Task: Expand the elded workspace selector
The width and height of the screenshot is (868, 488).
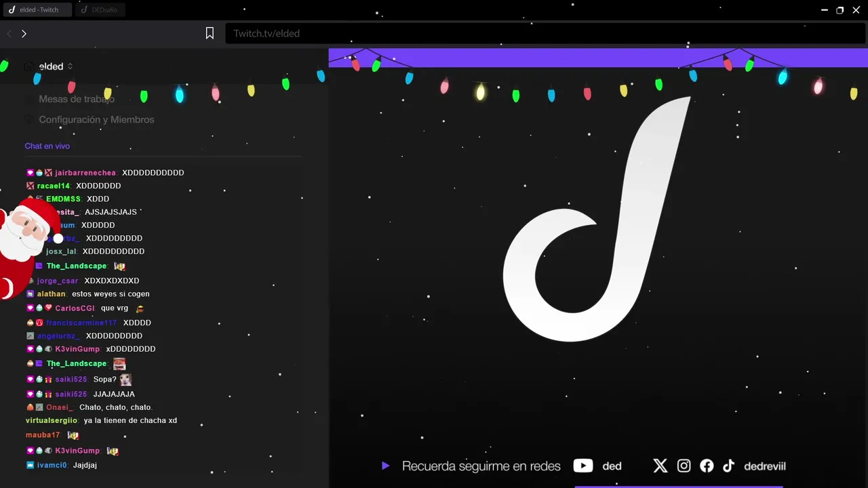Action: point(70,66)
